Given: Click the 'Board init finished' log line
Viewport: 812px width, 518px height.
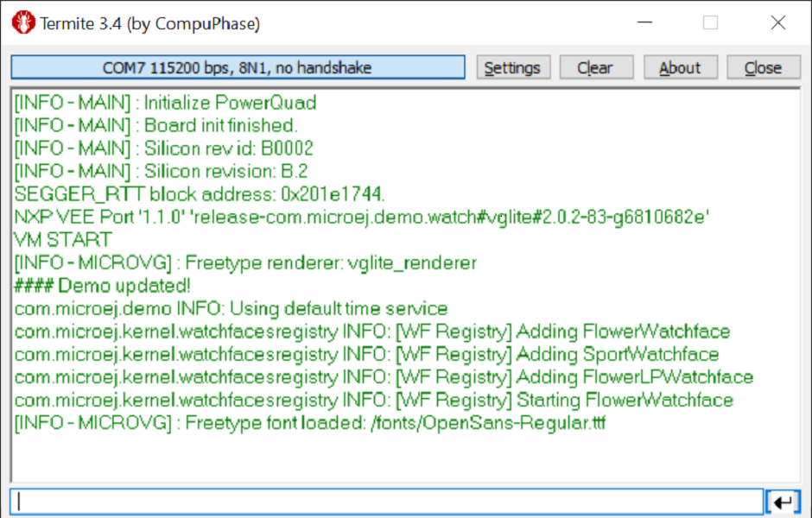Looking at the screenshot, I should pyautogui.click(x=156, y=126).
